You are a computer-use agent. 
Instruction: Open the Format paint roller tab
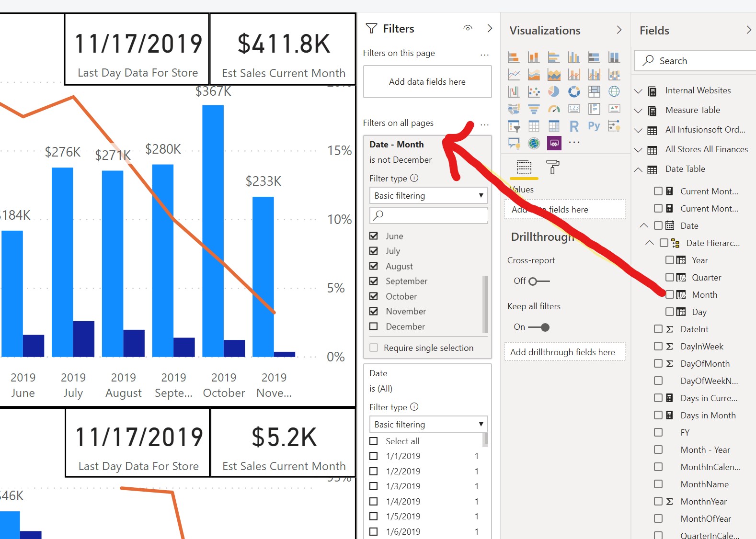click(552, 167)
